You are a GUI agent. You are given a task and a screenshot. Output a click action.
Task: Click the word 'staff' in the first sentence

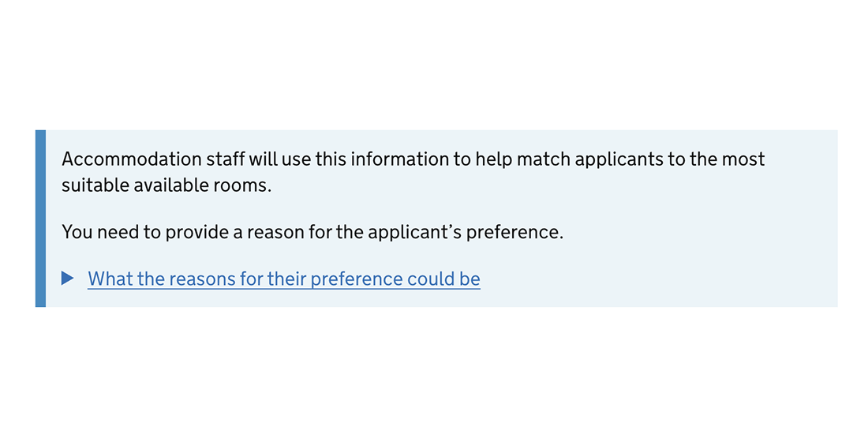point(225,159)
